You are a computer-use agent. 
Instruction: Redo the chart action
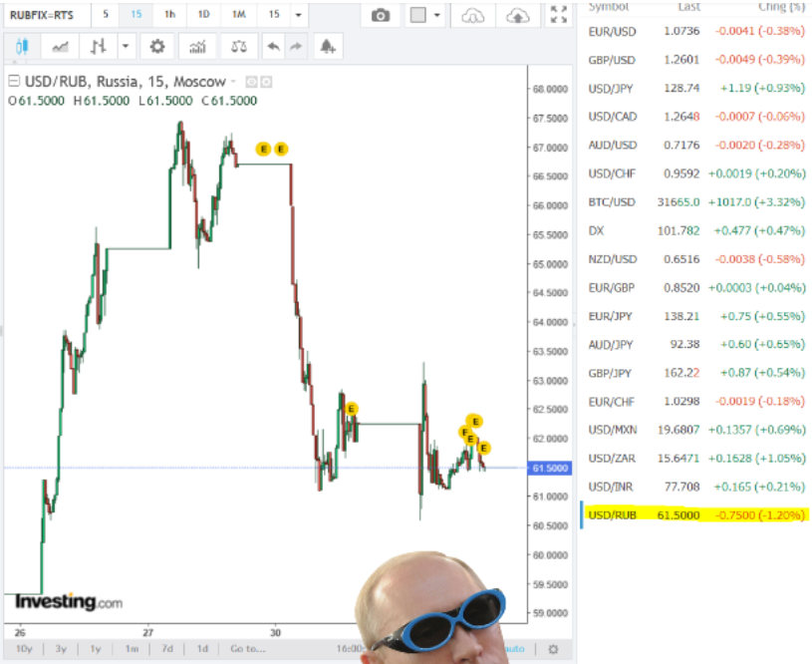pyautogui.click(x=296, y=47)
